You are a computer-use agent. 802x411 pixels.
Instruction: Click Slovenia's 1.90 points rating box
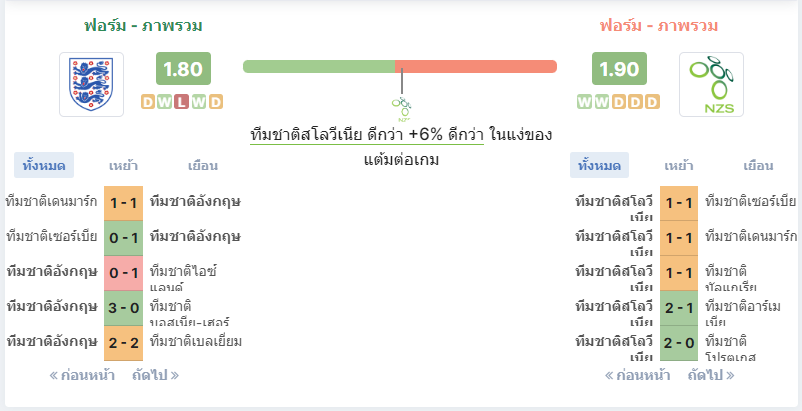click(x=619, y=68)
